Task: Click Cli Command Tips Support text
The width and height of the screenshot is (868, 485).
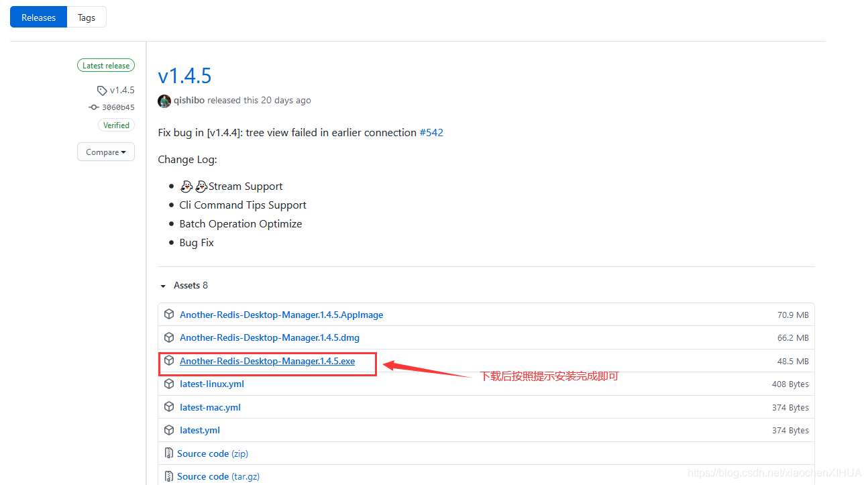Action: pyautogui.click(x=243, y=205)
